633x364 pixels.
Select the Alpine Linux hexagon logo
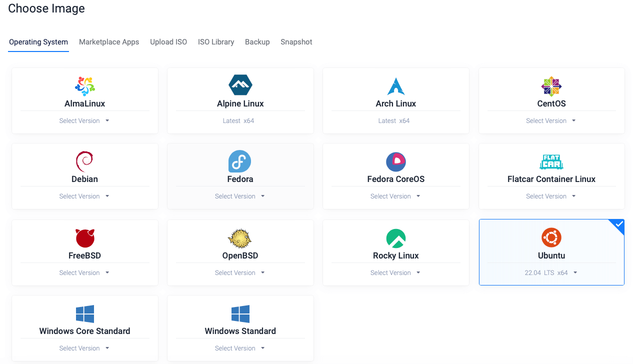coord(240,85)
